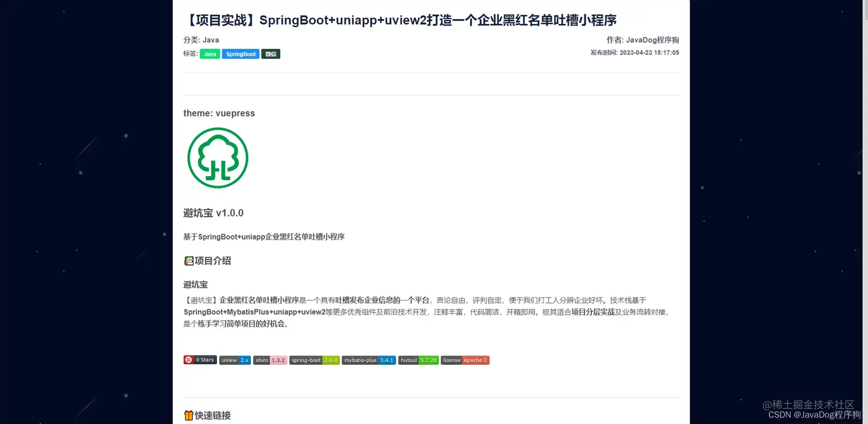Click the 避坑宝 v1.0.0 heading

pyautogui.click(x=214, y=213)
